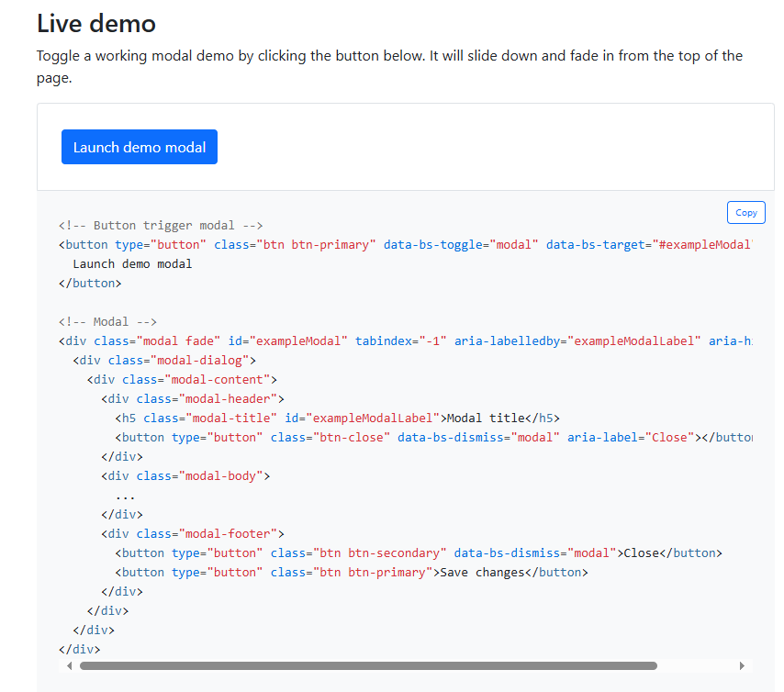The width and height of the screenshot is (784, 692).
Task: Click the Live demo heading
Action: 96,24
